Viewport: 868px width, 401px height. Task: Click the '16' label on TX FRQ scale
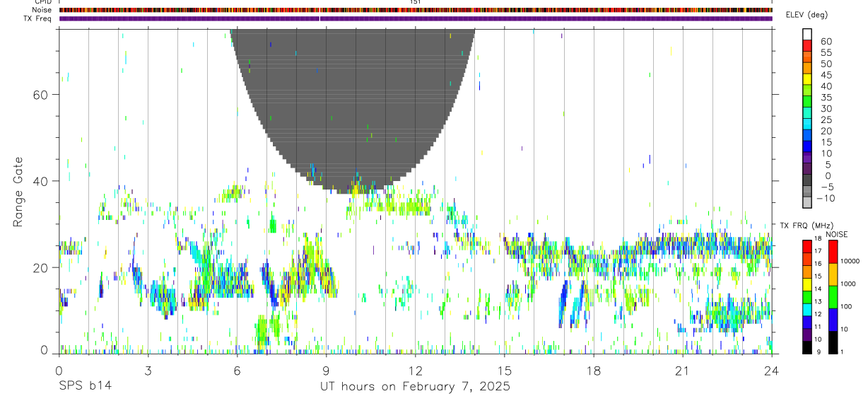[x=818, y=264]
